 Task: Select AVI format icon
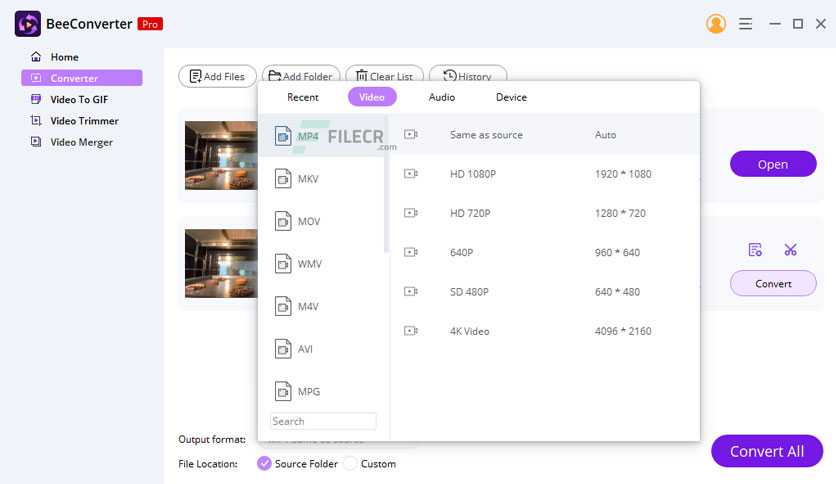[283, 349]
